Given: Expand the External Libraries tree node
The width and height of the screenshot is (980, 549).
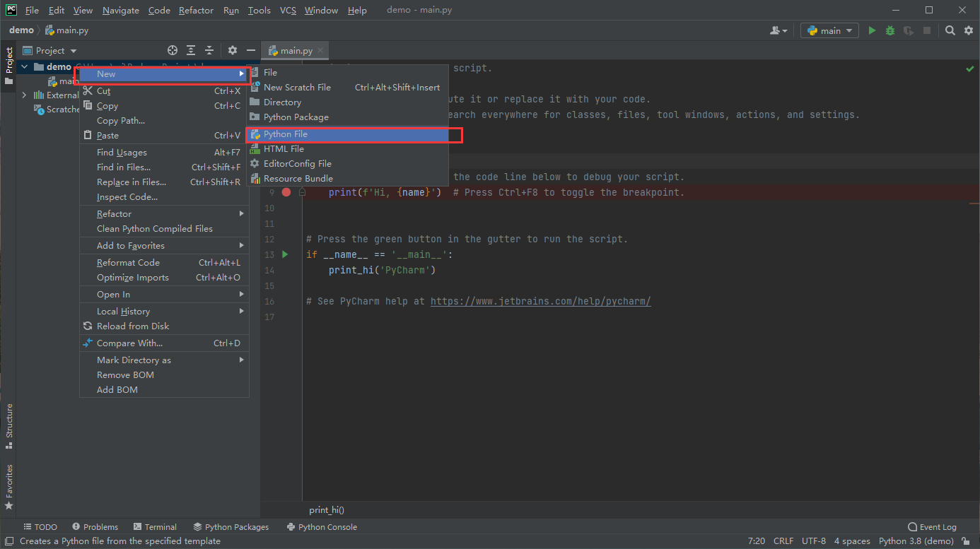Looking at the screenshot, I should 25,95.
